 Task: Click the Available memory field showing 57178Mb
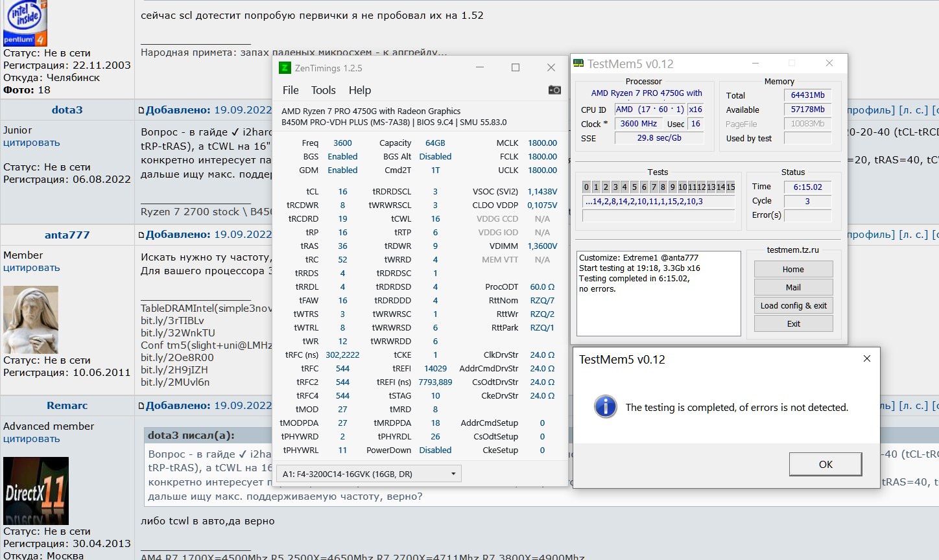pyautogui.click(x=807, y=110)
